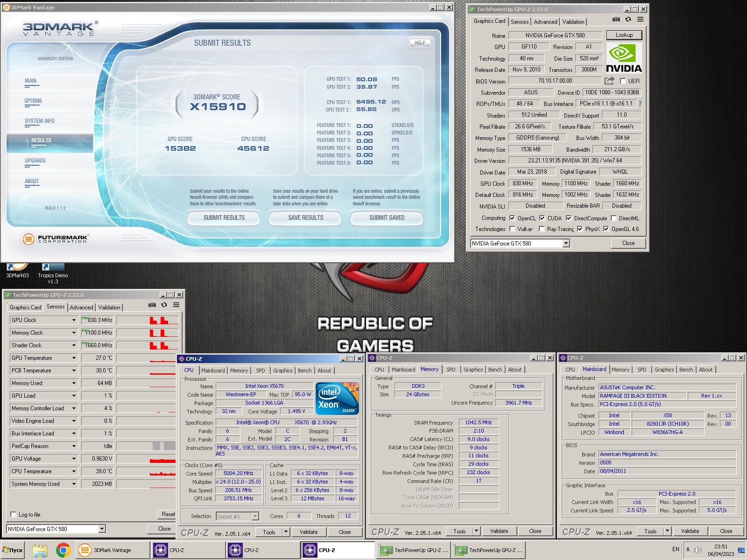Image resolution: width=747 pixels, height=560 pixels.
Task: Open Validation tab in GPU-Z Sensors window
Action: click(109, 308)
